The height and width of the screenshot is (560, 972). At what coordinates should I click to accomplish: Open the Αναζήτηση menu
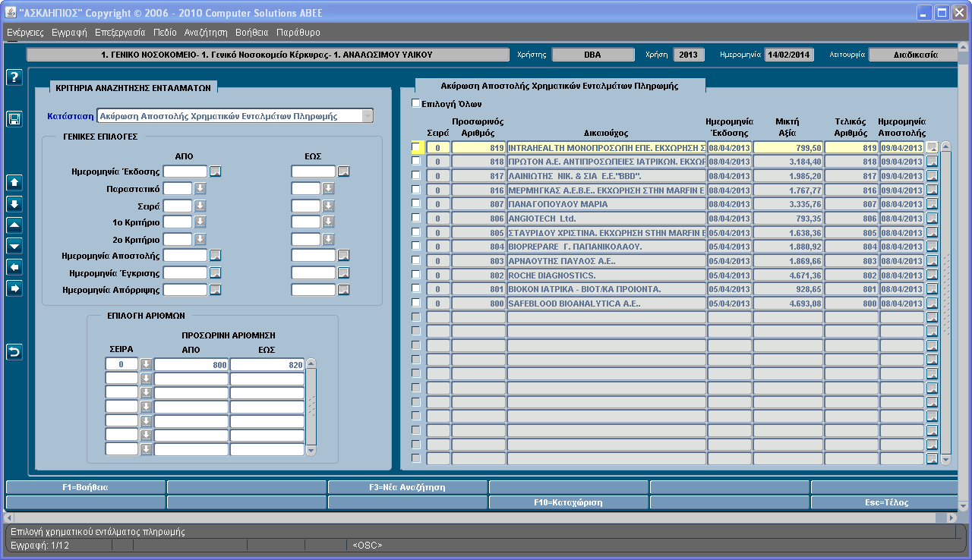click(206, 33)
